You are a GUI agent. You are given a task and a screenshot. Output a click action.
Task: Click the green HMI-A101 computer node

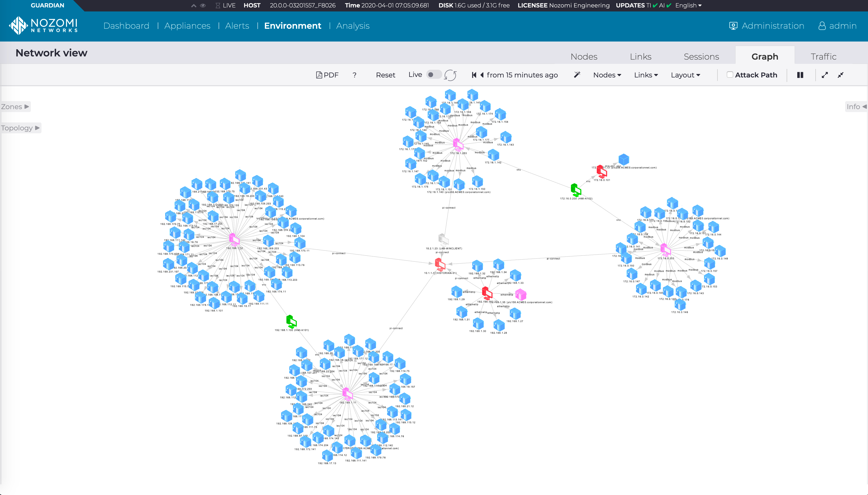click(291, 321)
